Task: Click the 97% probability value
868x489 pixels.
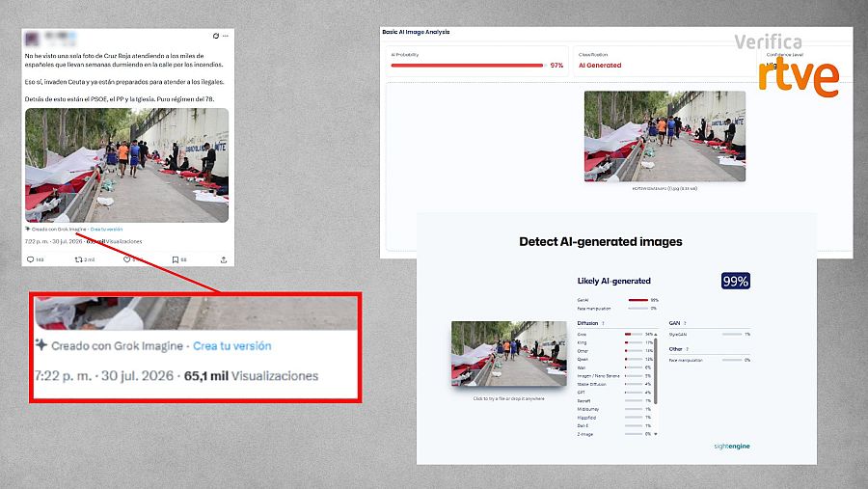Action: click(556, 66)
